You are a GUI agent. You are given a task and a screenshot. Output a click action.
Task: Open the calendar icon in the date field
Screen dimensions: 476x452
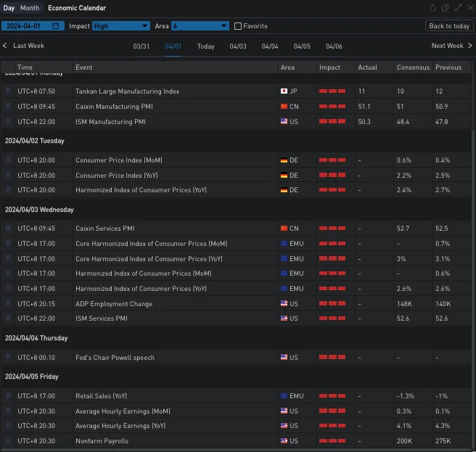55,26
